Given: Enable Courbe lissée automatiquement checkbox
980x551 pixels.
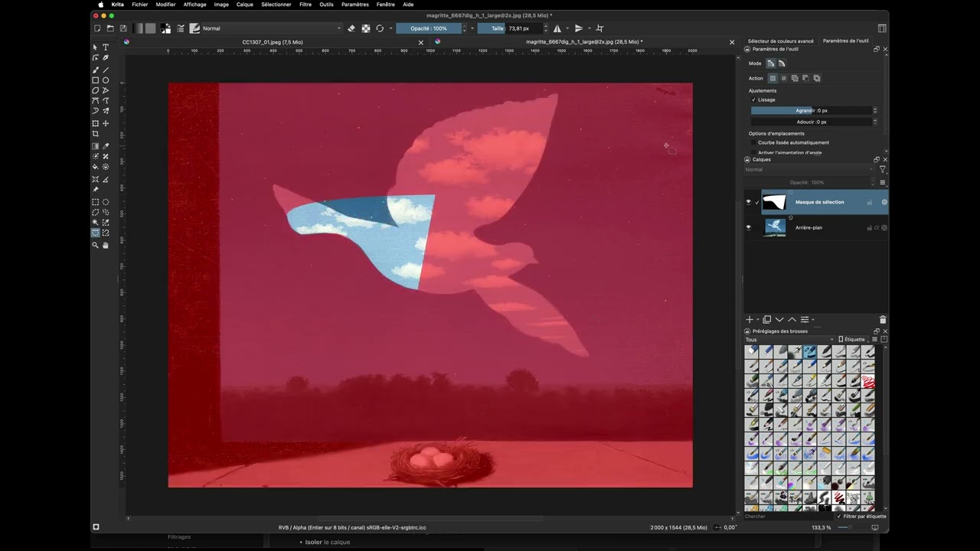Looking at the screenshot, I should click(753, 142).
